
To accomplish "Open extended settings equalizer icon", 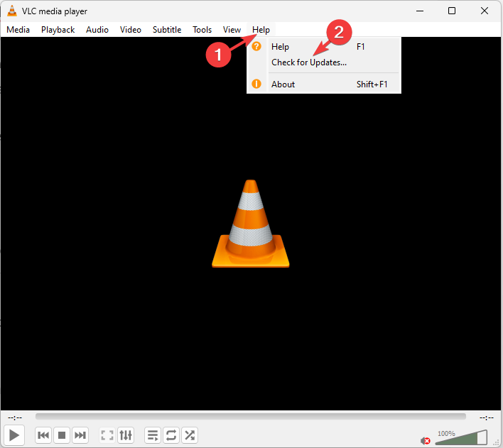I will point(126,435).
